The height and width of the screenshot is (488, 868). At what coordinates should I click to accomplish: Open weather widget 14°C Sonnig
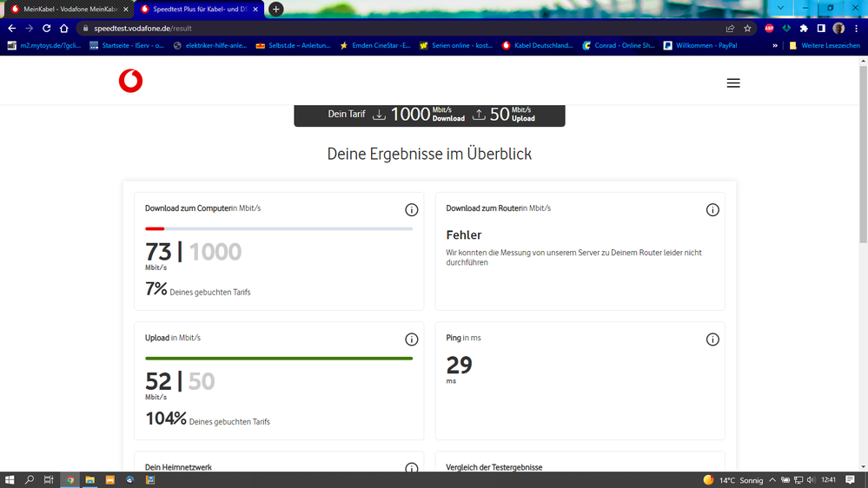click(x=733, y=479)
